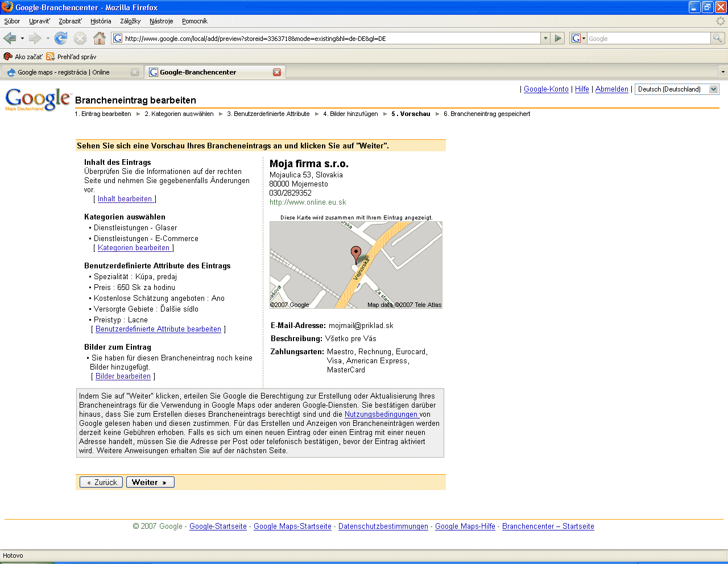Open the forward button history dropdown arrow
728x564 pixels.
[48, 38]
